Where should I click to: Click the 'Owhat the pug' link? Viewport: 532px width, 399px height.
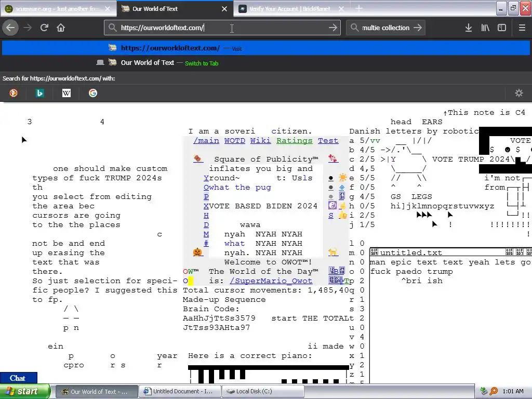(x=237, y=187)
